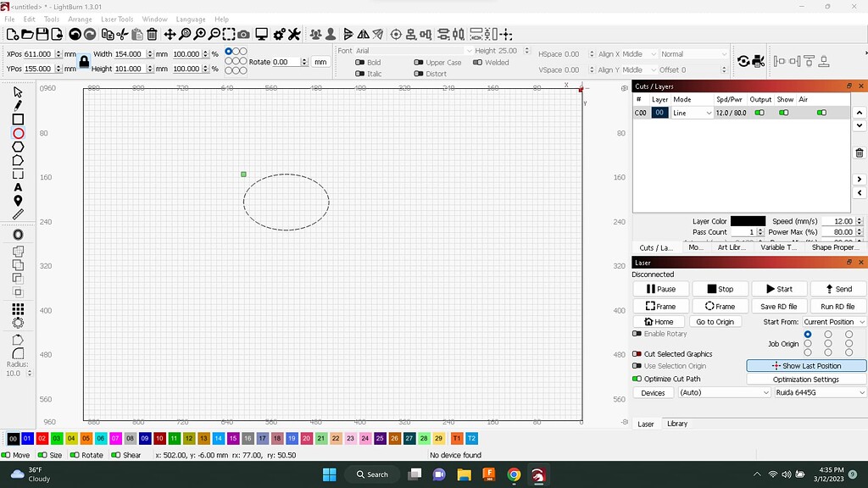
Task: Cut selection with the scissors icon
Action: (122, 34)
